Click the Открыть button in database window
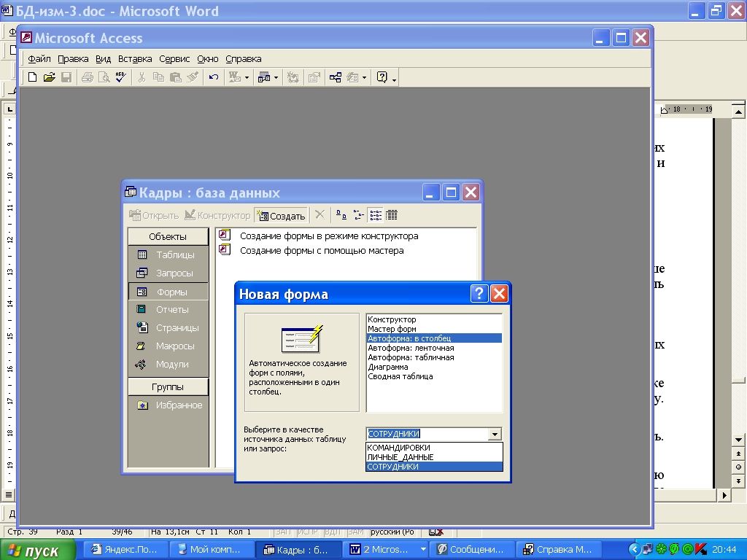The image size is (747, 560). pos(154,215)
